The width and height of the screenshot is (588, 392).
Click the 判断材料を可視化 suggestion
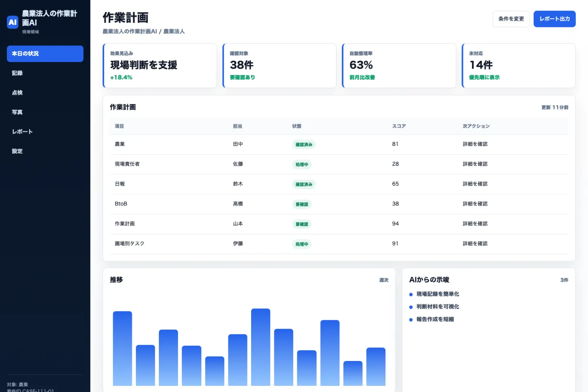click(438, 307)
